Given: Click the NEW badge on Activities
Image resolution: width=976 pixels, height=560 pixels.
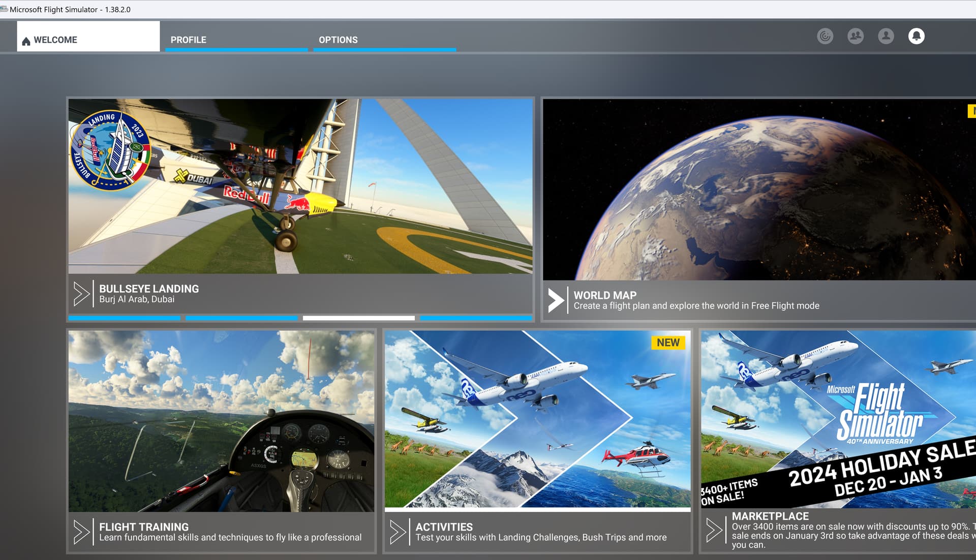Looking at the screenshot, I should coord(668,343).
